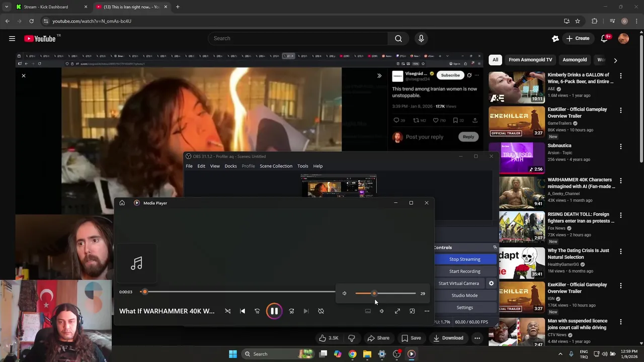The height and width of the screenshot is (362, 644).
Task: Mute using speaker icon in volume flyout
Action: tap(345, 294)
